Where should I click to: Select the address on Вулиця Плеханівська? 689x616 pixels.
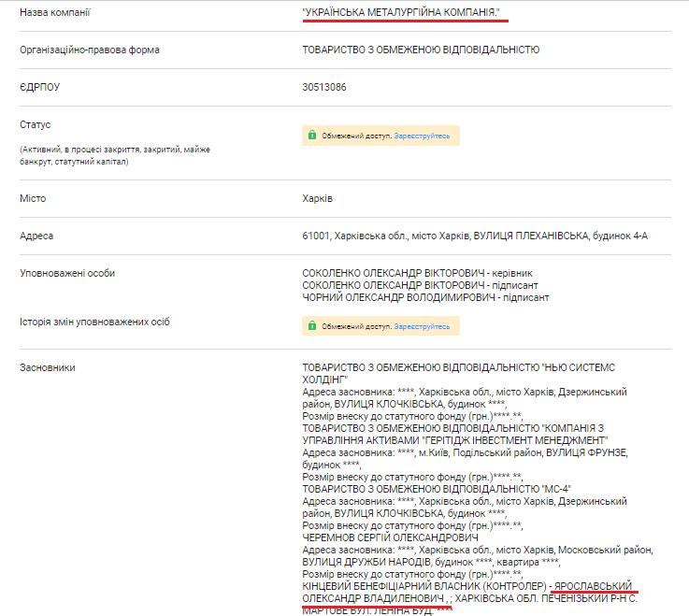pyautogui.click(x=475, y=236)
